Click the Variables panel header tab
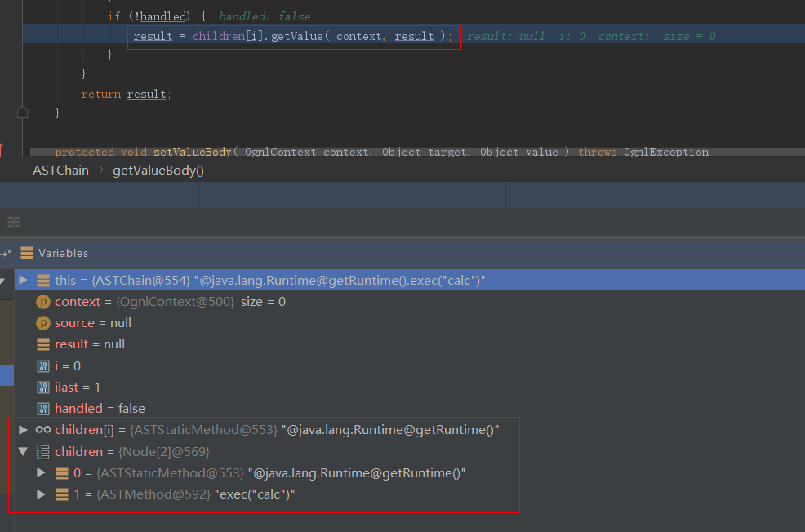Screen dimensions: 805x532 [x=63, y=253]
